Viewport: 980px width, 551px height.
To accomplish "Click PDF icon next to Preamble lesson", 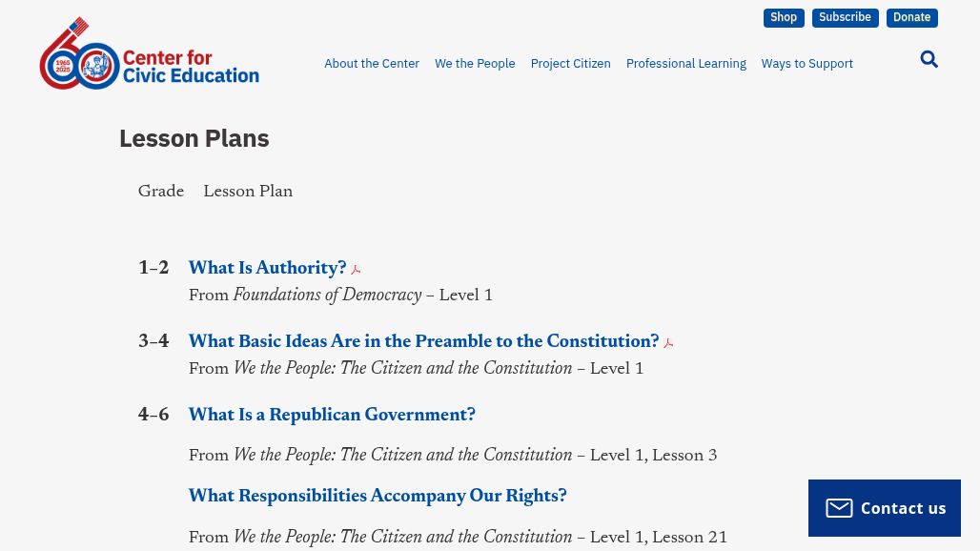I will point(668,343).
